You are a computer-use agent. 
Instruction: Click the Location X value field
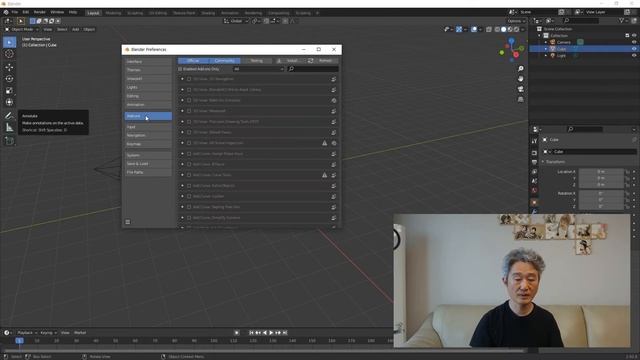coord(601,172)
